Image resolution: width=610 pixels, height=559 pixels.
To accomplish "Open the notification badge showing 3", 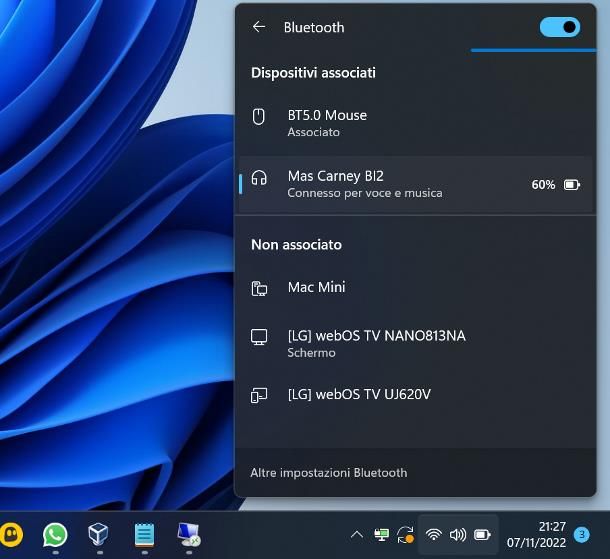I will click(x=582, y=534).
